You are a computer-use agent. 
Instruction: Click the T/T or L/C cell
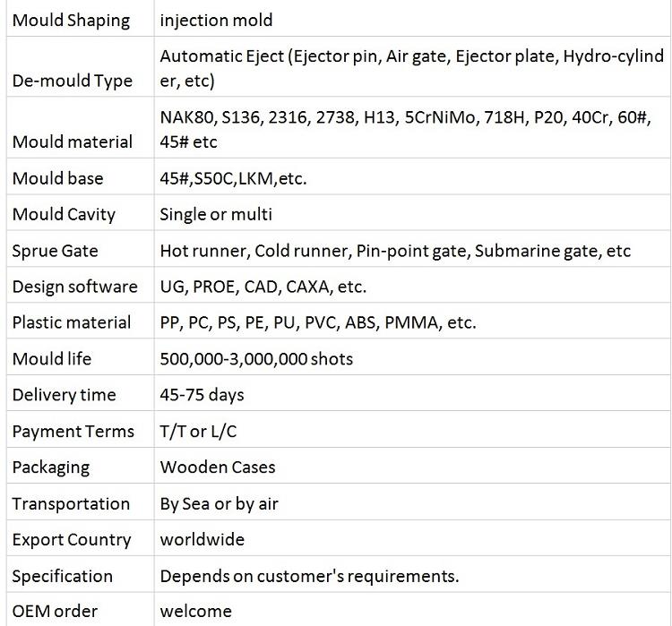tap(412, 429)
